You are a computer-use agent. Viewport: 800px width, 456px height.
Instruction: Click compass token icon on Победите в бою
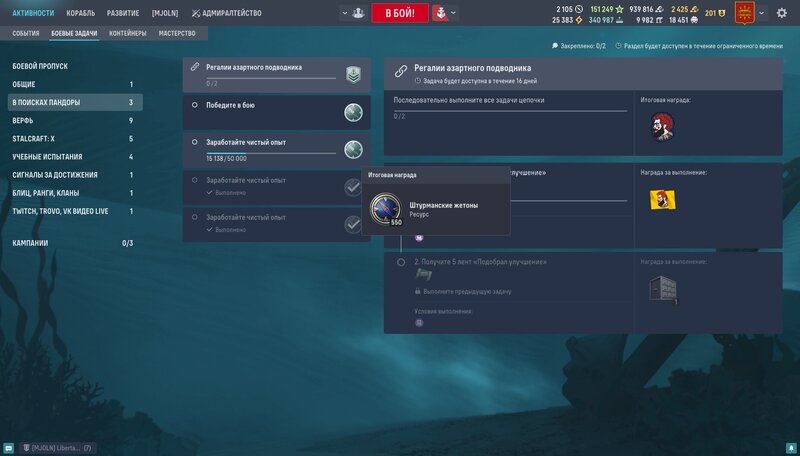click(x=353, y=112)
